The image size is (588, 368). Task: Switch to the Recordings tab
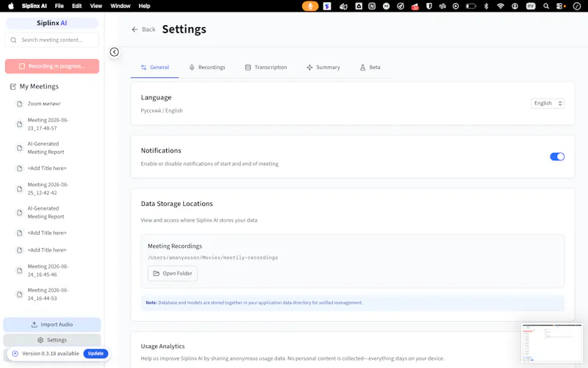pos(207,67)
